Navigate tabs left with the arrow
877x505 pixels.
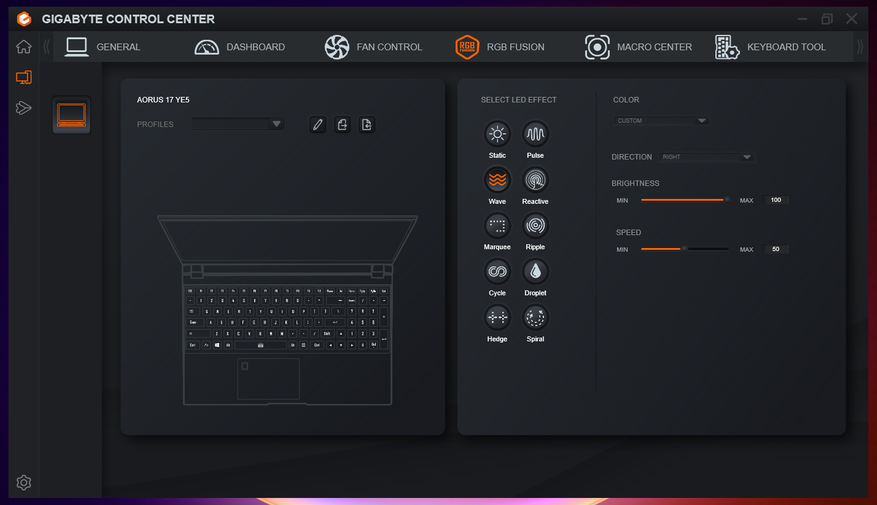pos(46,47)
